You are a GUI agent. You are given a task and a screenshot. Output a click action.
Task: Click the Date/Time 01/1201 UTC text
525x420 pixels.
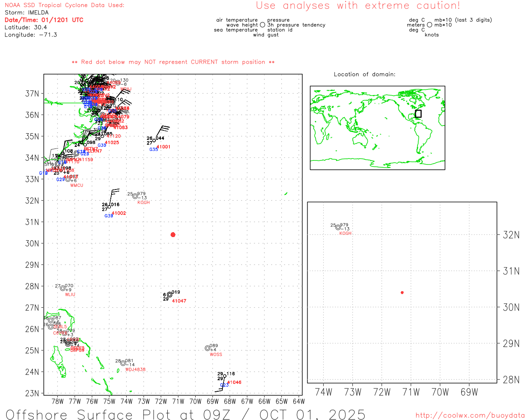click(x=44, y=20)
